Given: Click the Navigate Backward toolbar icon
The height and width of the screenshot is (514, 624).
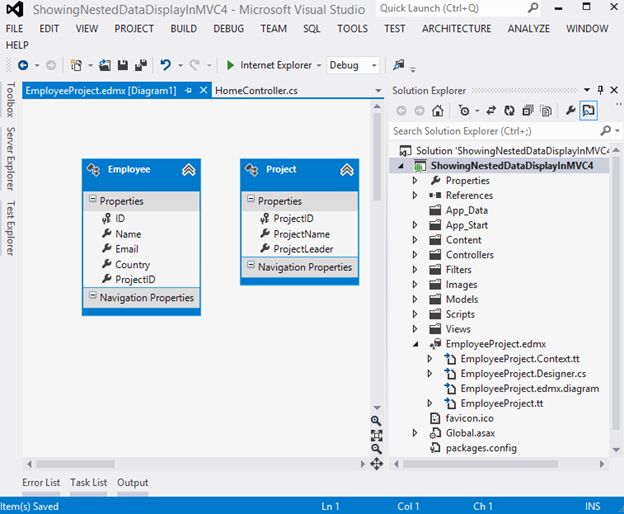Looking at the screenshot, I should point(23,65).
